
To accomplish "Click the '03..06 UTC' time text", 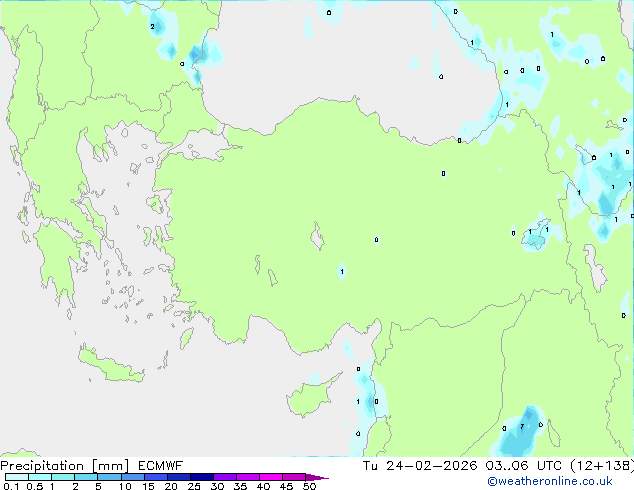I will (524, 466).
